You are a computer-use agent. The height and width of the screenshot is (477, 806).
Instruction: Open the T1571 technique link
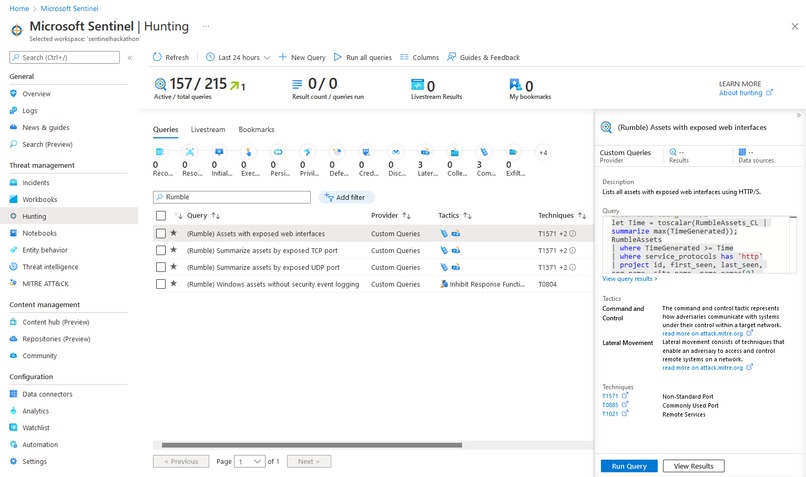(615, 396)
